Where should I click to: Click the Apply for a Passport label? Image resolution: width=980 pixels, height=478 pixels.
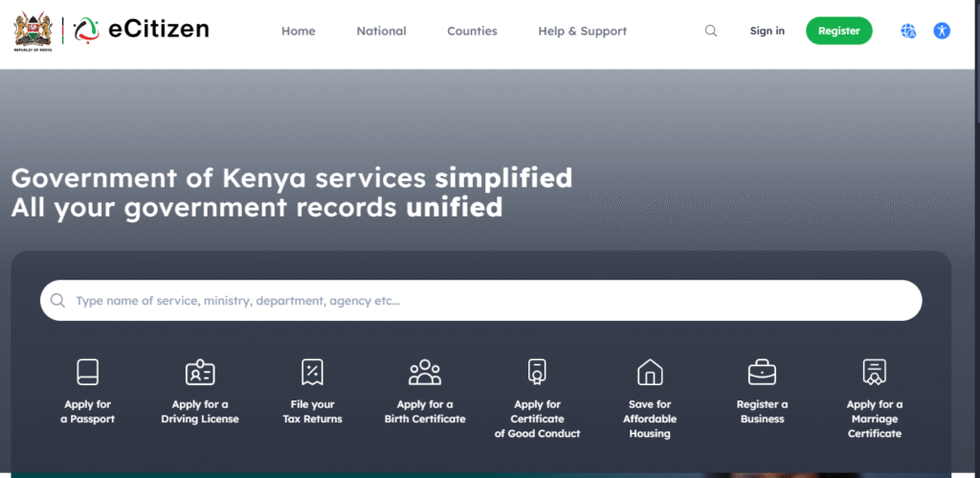[88, 412]
